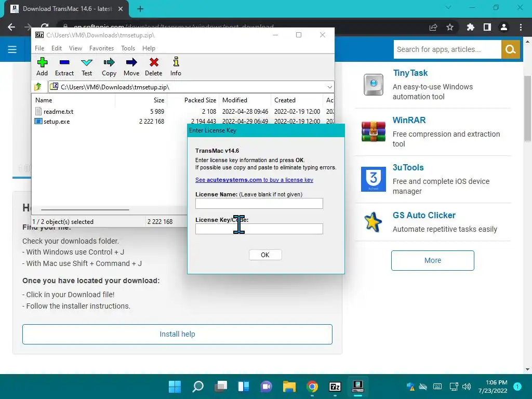Screen dimensions: 532x399
Task: Open Chrome extensions puzzle icon
Action: pos(470,27)
